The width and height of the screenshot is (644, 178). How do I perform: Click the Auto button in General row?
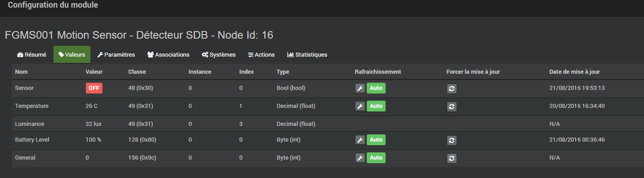click(x=376, y=158)
